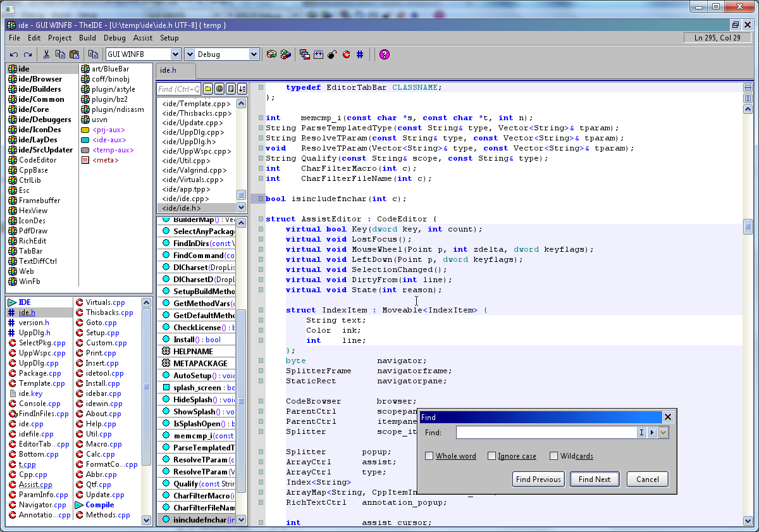Image resolution: width=759 pixels, height=532 pixels.
Task: Tick the Ignore case checkbox
Action: (x=491, y=456)
